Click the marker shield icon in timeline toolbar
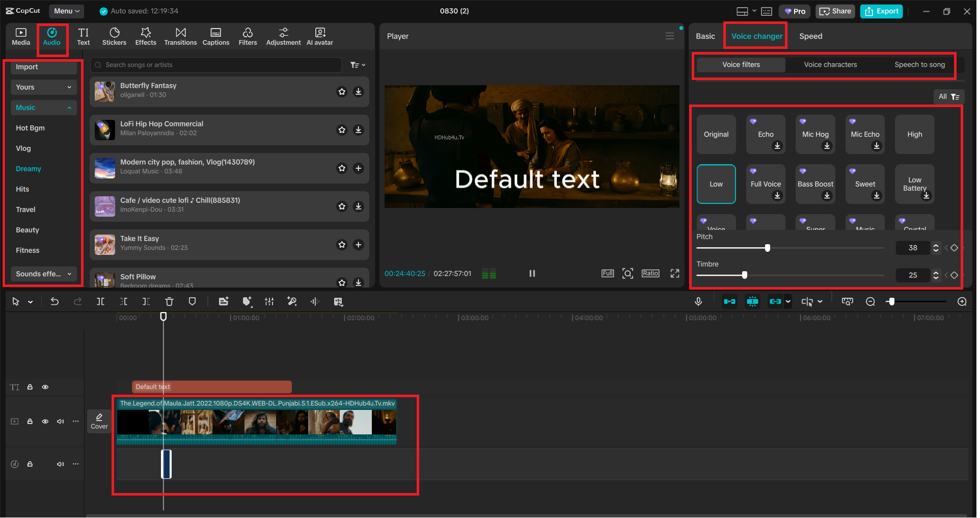 192,302
